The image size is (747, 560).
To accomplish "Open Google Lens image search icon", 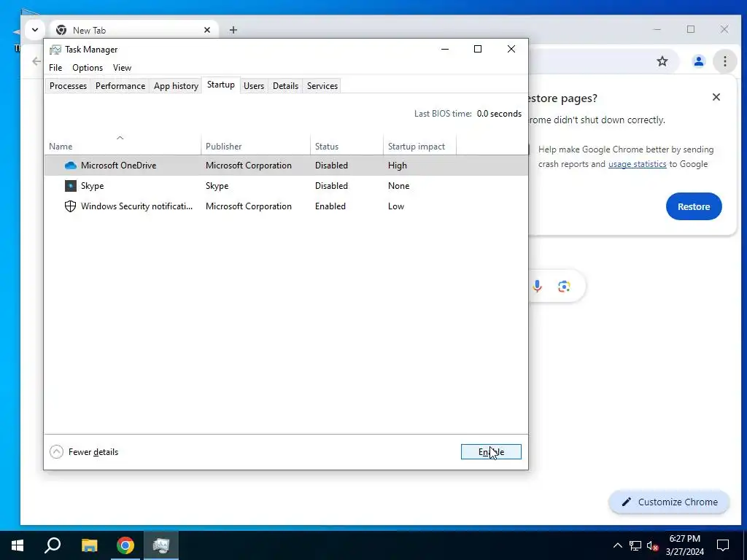I will point(564,286).
